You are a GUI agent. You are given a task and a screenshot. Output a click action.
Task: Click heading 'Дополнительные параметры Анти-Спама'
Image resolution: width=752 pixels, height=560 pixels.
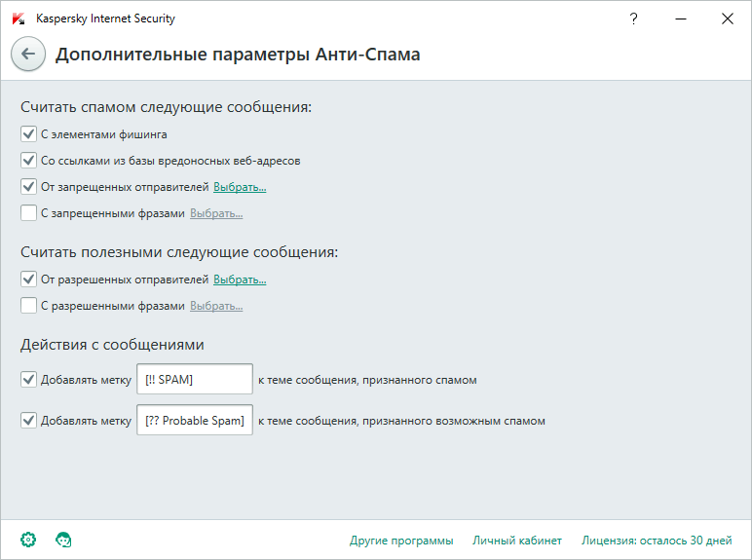click(238, 55)
